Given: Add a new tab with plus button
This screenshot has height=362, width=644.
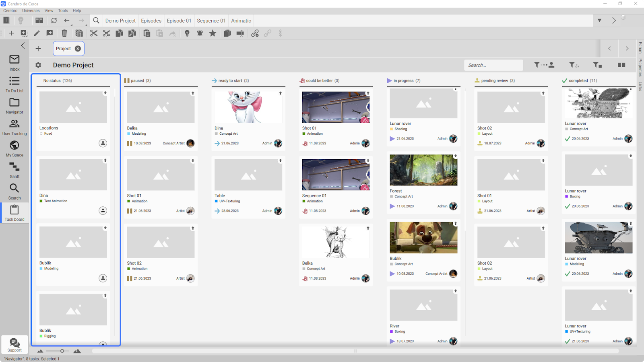Looking at the screenshot, I should pos(38,49).
